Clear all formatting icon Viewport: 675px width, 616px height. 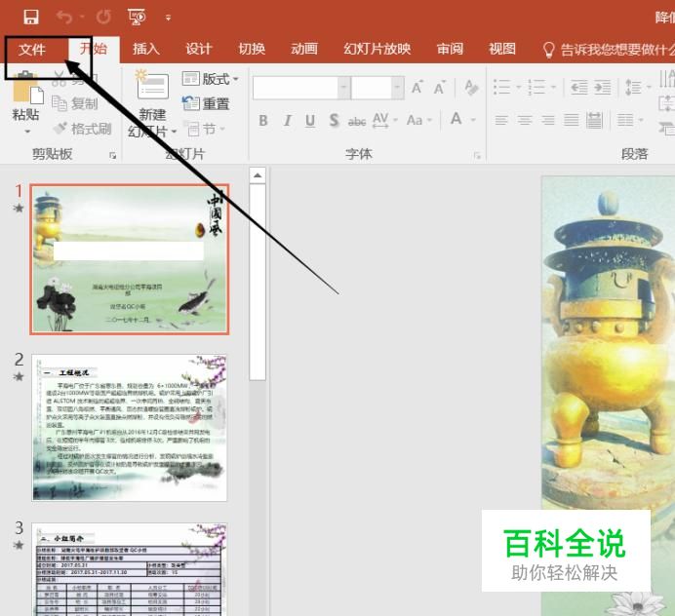click(472, 88)
